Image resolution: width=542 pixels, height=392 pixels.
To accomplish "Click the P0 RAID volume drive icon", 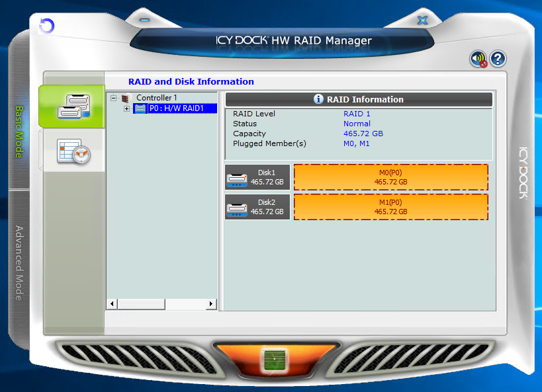I will (x=140, y=108).
